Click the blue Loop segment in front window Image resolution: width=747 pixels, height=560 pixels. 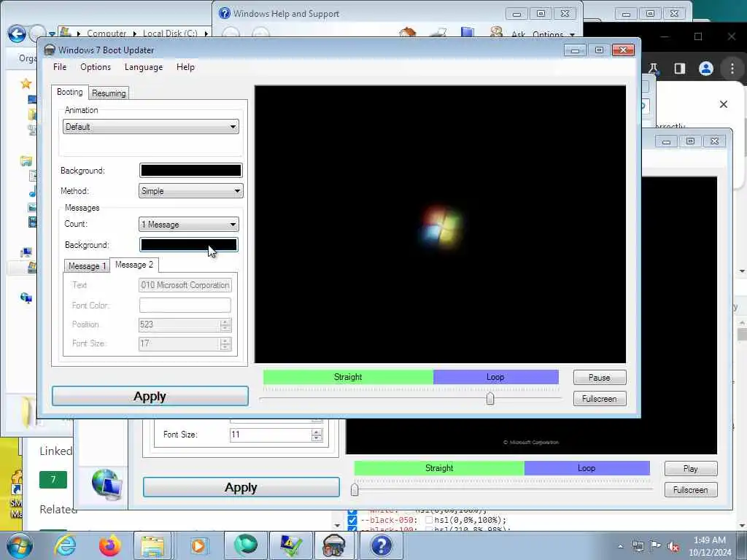click(x=495, y=377)
